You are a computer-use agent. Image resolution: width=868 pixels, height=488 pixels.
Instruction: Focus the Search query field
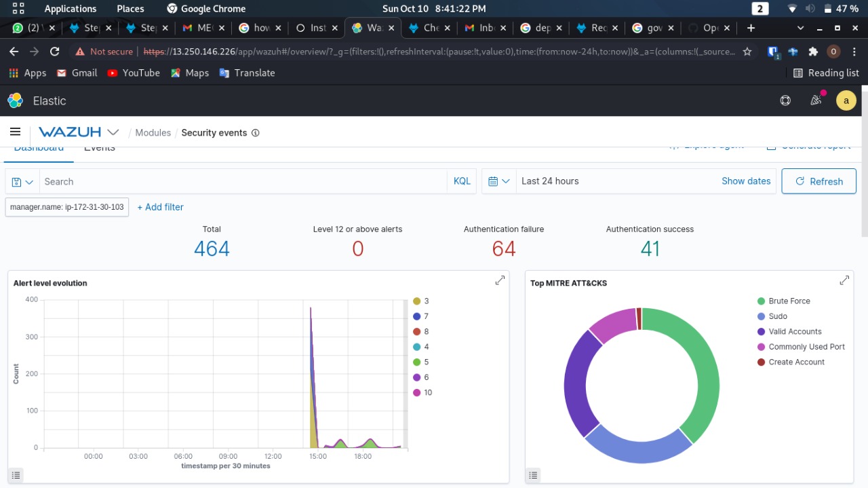[x=243, y=182]
